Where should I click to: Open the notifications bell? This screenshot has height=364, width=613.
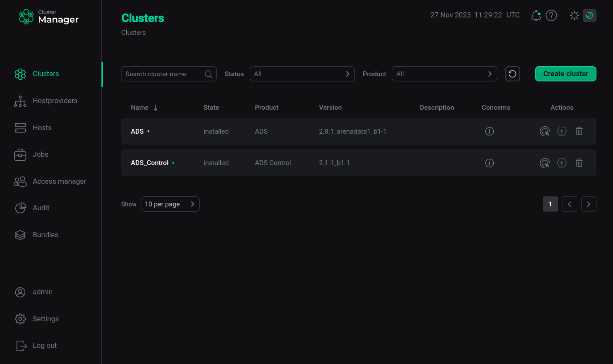click(536, 16)
